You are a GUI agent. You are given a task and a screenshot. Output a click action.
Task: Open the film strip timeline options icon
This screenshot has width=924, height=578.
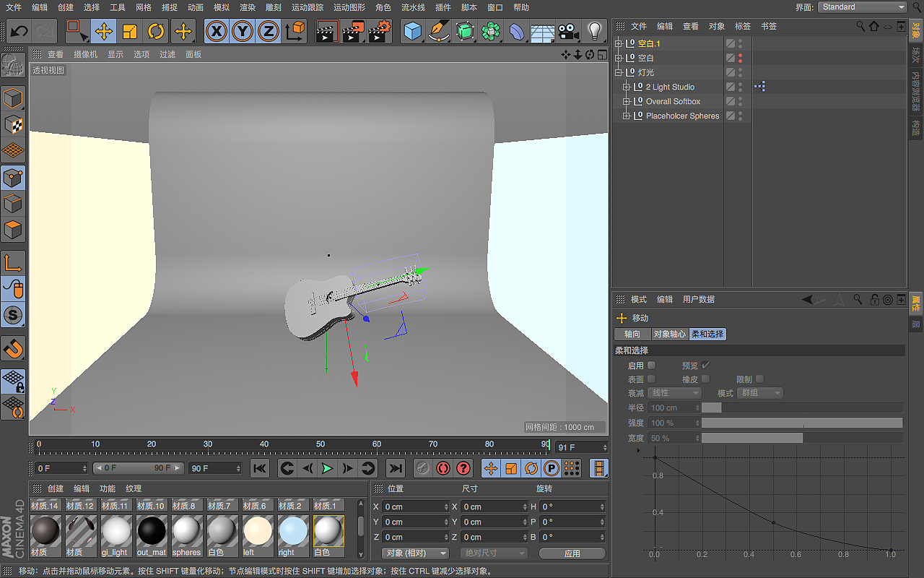click(x=598, y=468)
